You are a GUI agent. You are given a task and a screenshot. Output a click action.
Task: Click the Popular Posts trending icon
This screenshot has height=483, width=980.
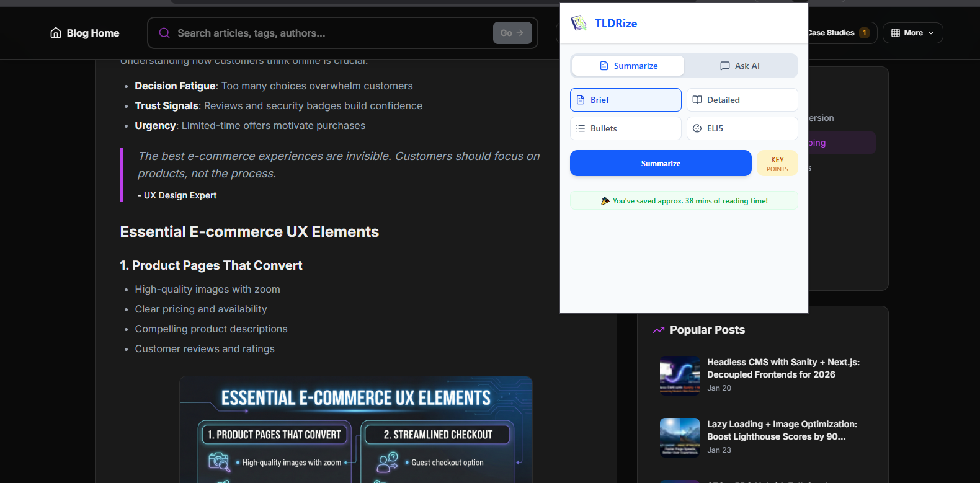(x=658, y=330)
